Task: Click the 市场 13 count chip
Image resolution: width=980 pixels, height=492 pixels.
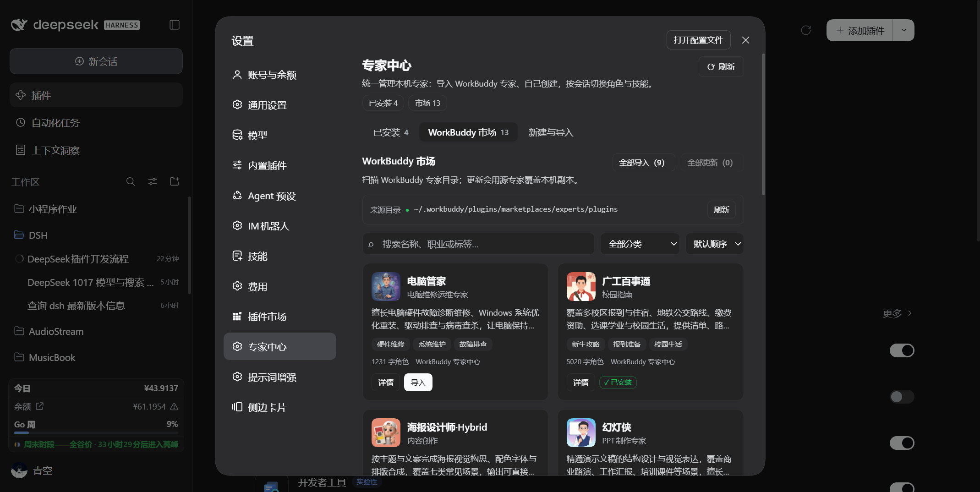Action: click(x=427, y=103)
